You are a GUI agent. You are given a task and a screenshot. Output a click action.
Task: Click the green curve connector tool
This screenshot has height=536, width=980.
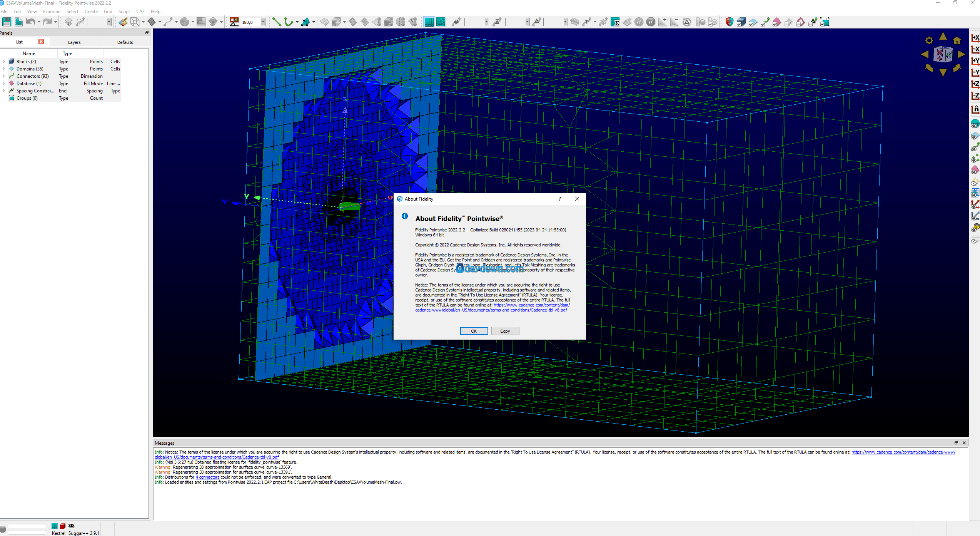tap(289, 22)
